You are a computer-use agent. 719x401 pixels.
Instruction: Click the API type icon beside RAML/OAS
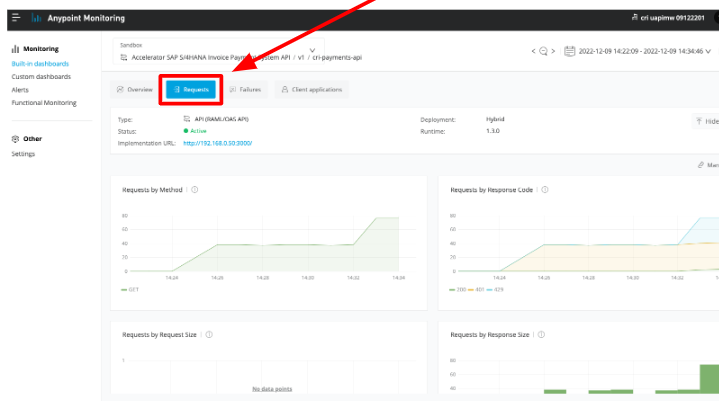187,119
